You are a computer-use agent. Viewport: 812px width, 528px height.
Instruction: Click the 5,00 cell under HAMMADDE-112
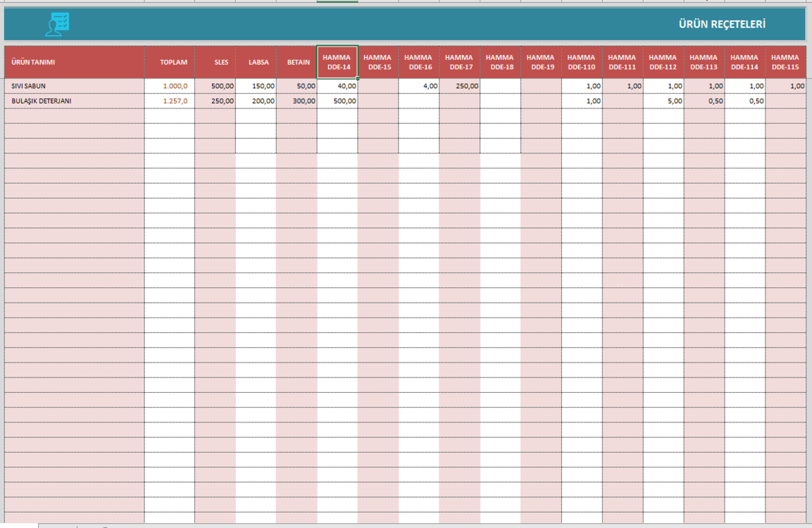[x=663, y=101]
